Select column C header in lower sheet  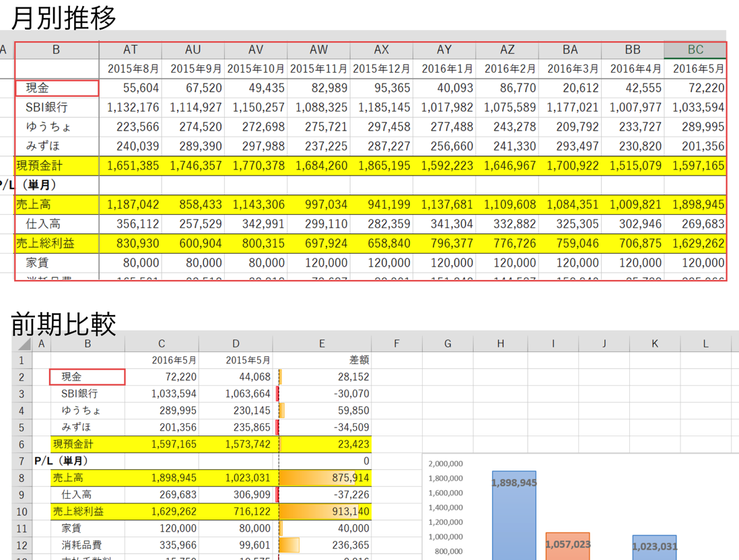click(x=162, y=344)
